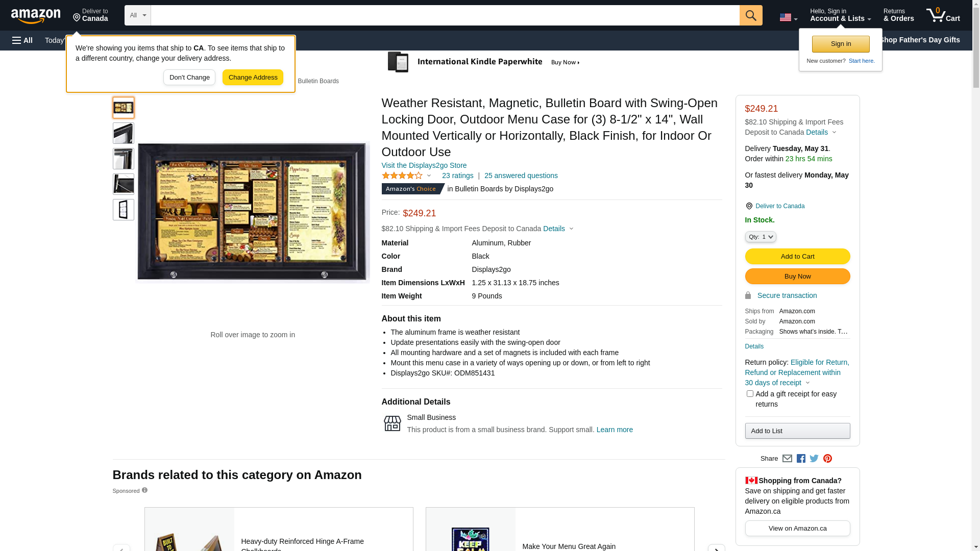The image size is (980, 551).
Task: Open Returns & Orders
Action: 898,15
